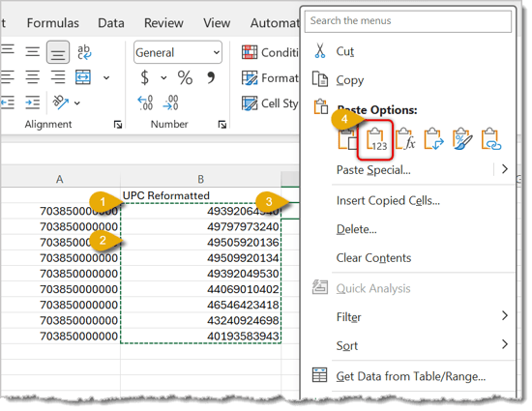This screenshot has height=411, width=532.
Task: Click the Increase Decimal button
Action: 145,103
